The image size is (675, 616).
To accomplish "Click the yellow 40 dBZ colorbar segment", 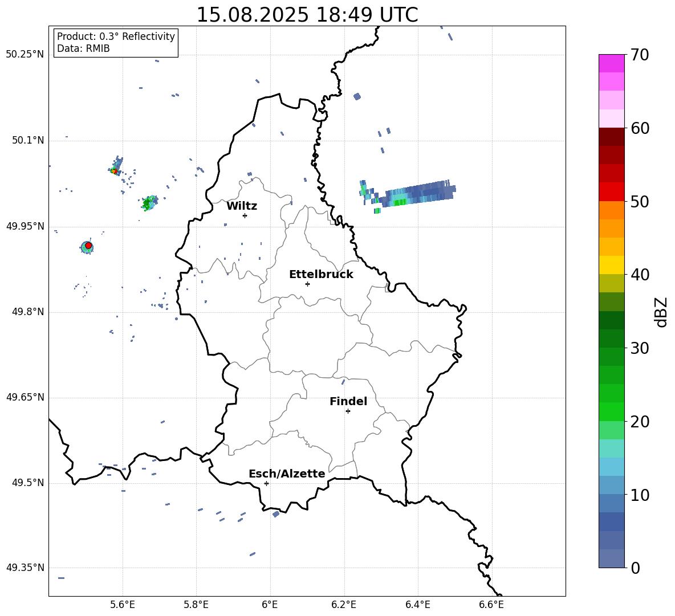I will click(611, 265).
